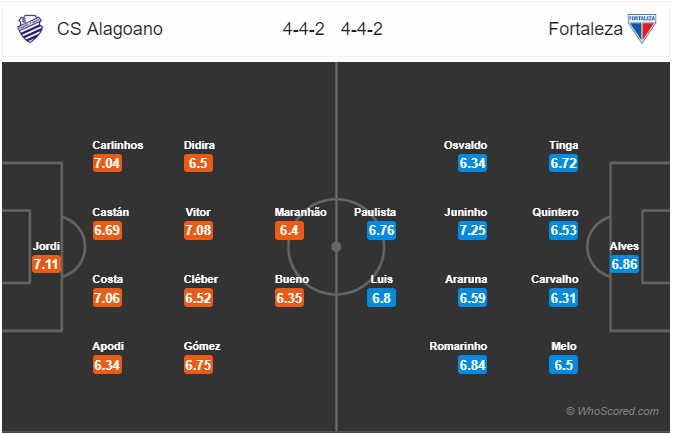Click the Paulista player name
This screenshot has width=673, height=433.
[375, 212]
